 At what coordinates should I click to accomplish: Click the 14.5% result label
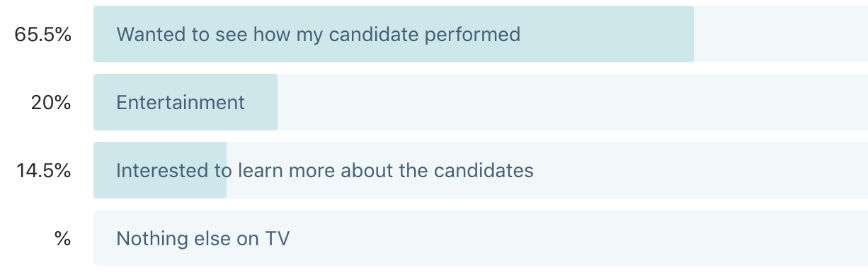point(43,170)
